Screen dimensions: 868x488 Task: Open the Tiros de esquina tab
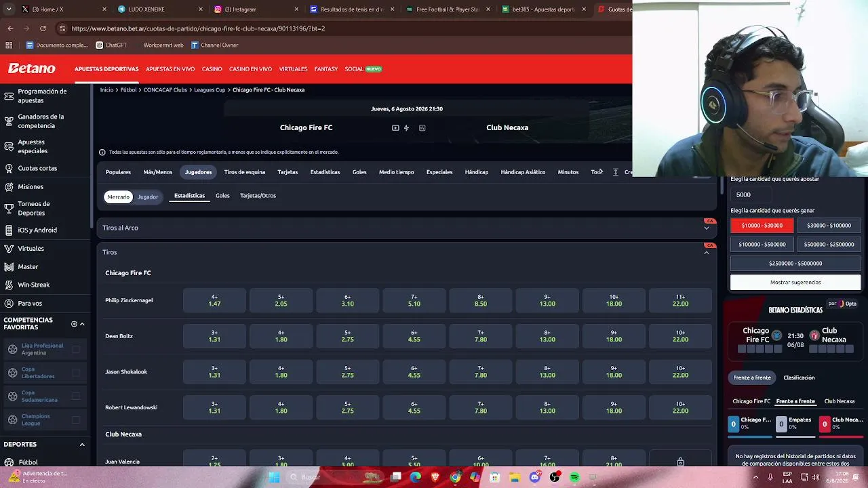pyautogui.click(x=245, y=172)
